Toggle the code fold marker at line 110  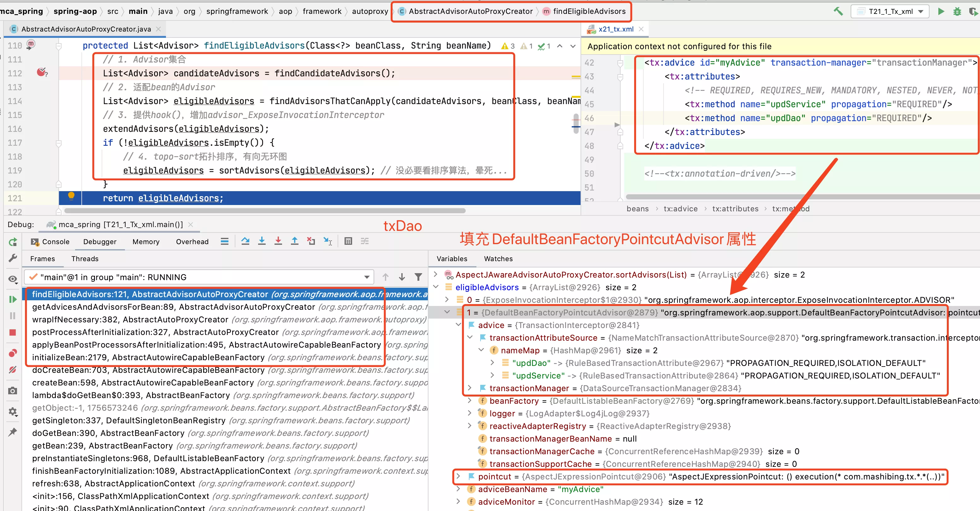(59, 46)
